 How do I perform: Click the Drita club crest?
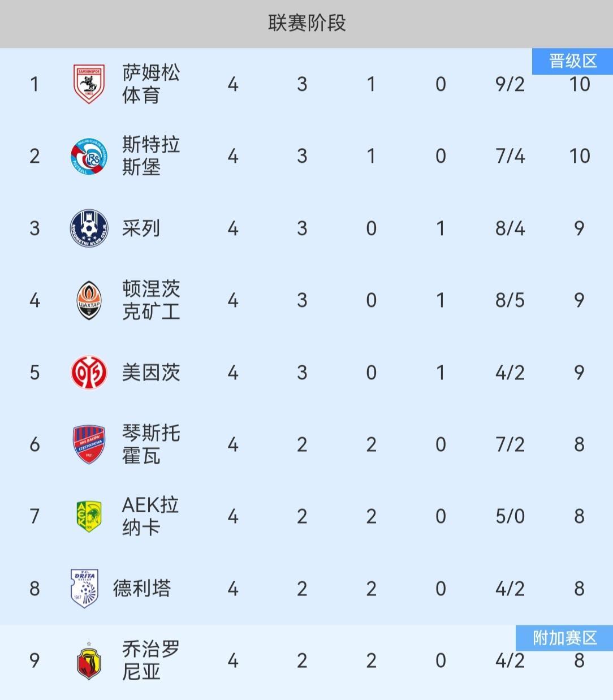[x=85, y=588]
